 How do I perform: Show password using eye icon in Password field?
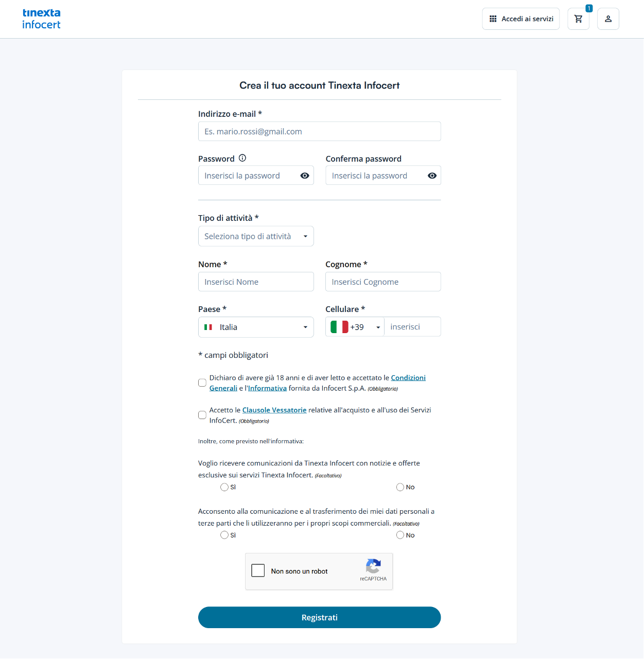point(305,176)
